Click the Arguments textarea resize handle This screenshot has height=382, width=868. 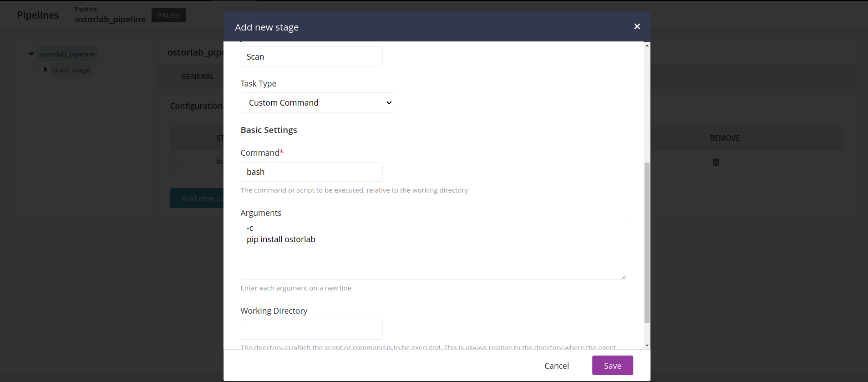point(623,276)
